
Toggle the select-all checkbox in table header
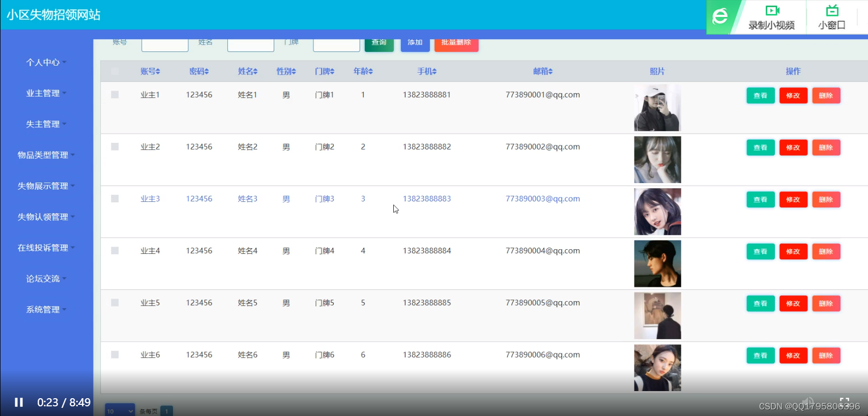[x=114, y=71]
